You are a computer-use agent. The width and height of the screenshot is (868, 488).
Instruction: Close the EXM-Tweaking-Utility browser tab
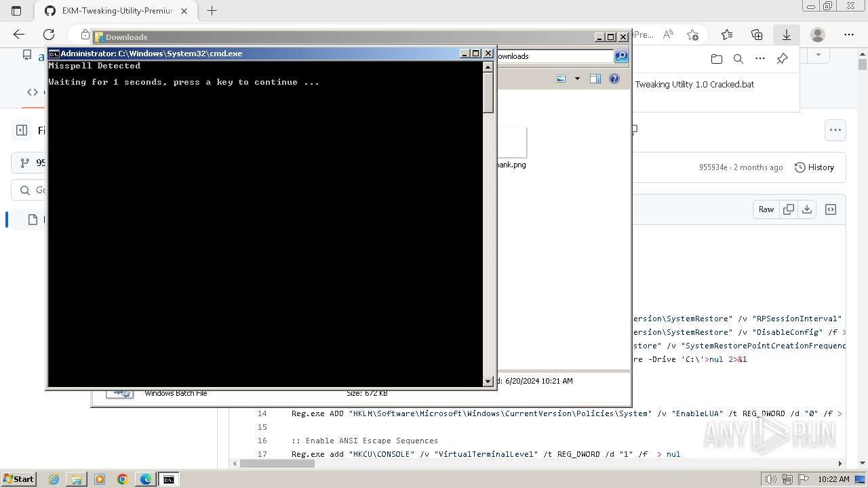184,11
